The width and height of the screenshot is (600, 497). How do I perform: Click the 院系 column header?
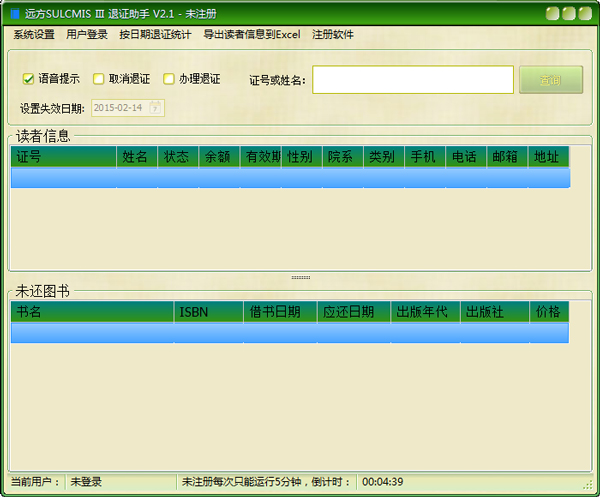pos(344,157)
